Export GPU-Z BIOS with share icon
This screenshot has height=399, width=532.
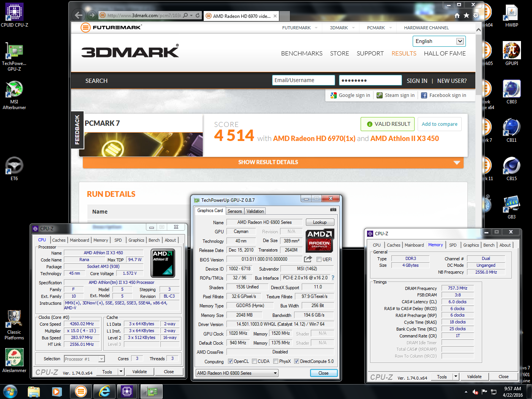pos(308,259)
